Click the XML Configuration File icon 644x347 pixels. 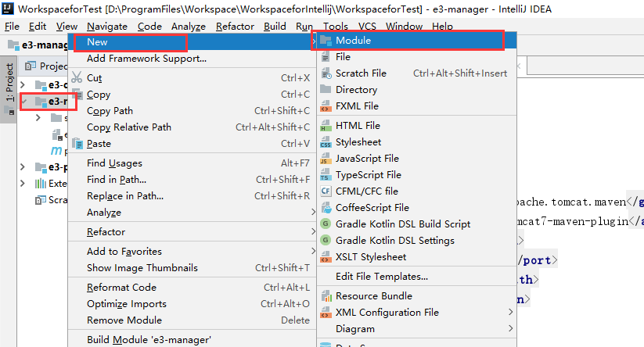pos(326,313)
